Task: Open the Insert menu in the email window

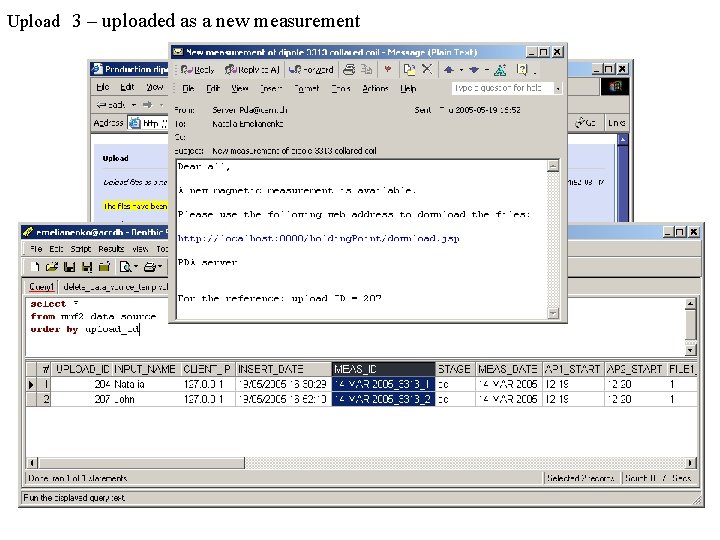Action: 270,89
